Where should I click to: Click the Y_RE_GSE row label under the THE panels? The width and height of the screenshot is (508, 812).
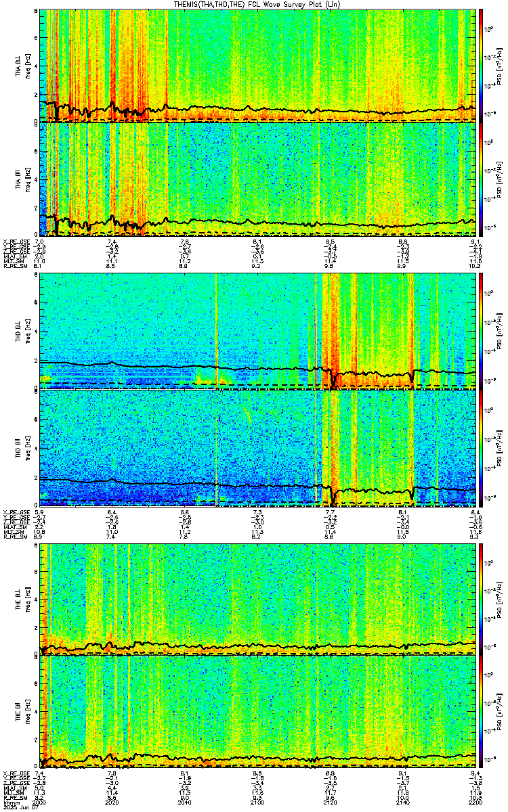pyautogui.click(x=15, y=778)
